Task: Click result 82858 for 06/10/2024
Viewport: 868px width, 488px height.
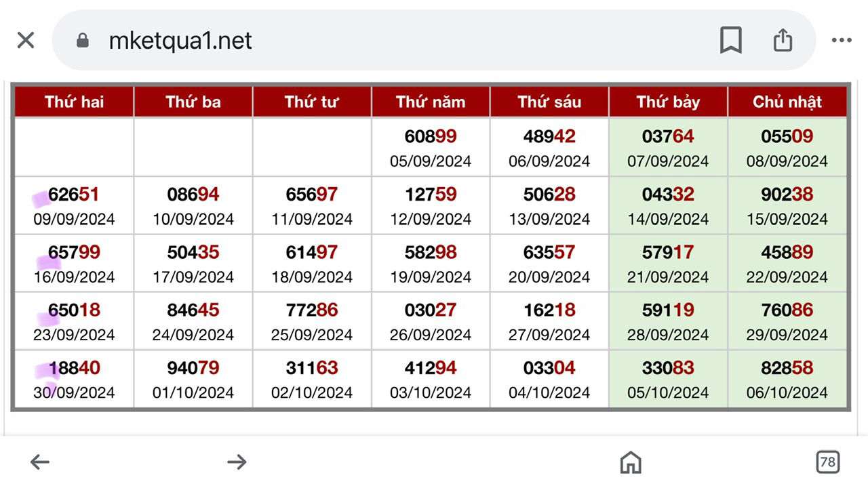Action: pos(787,379)
